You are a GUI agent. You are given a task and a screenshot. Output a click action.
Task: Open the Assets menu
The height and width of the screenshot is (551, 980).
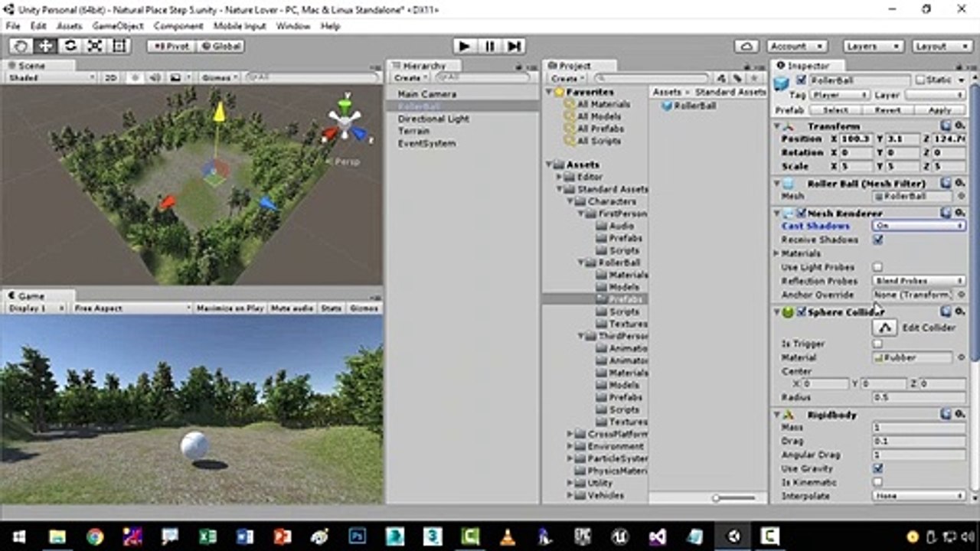tap(70, 26)
